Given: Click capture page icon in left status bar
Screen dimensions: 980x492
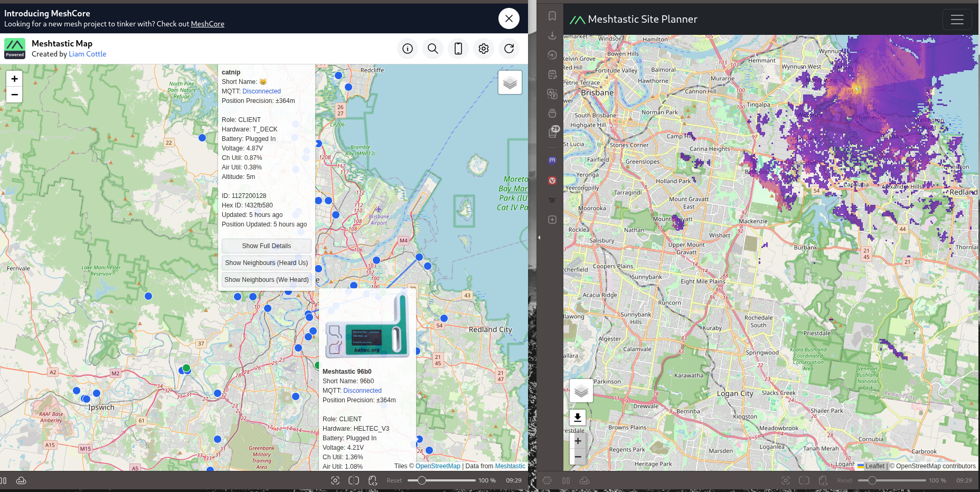Looking at the screenshot, I should coord(335,480).
